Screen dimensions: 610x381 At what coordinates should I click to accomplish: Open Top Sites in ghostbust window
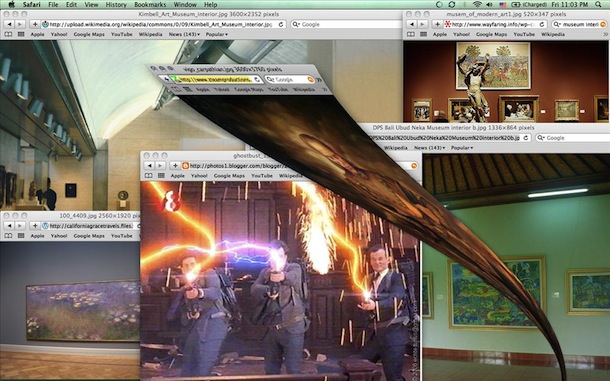pyautogui.click(x=161, y=176)
